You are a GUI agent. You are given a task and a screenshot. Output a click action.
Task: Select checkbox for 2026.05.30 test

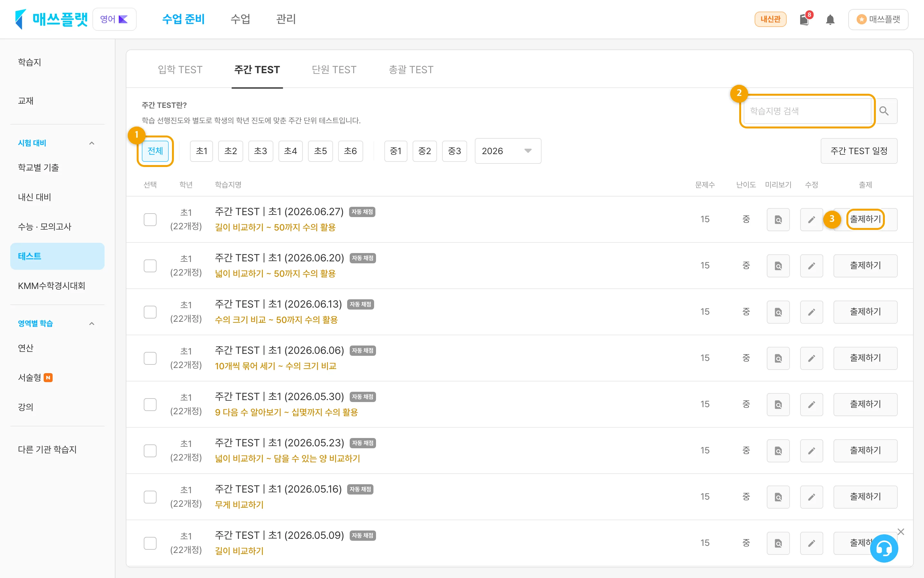(x=150, y=405)
